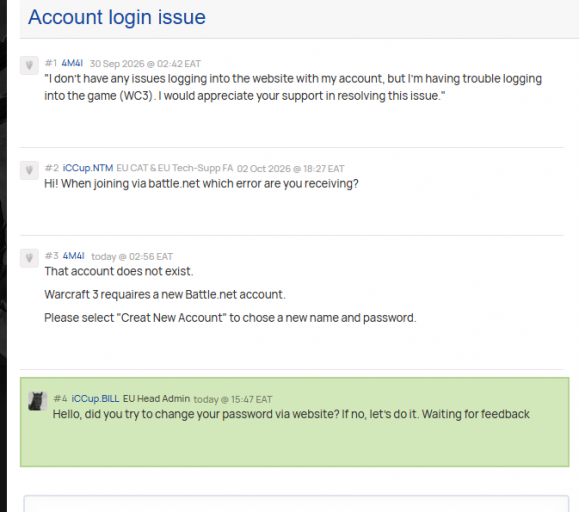This screenshot has width=579, height=512.
Task: Click the 'EU Head Admin' role label
Action: 156,399
